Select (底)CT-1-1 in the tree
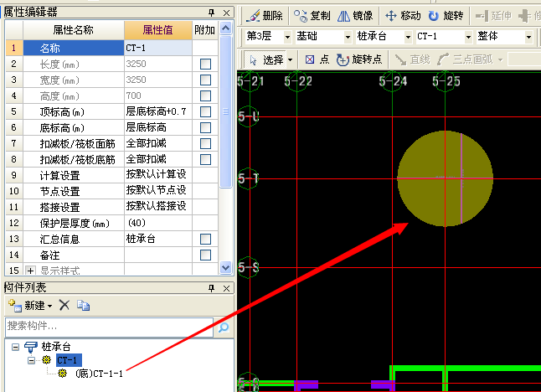The height and width of the screenshot is (392, 541). tap(99, 374)
